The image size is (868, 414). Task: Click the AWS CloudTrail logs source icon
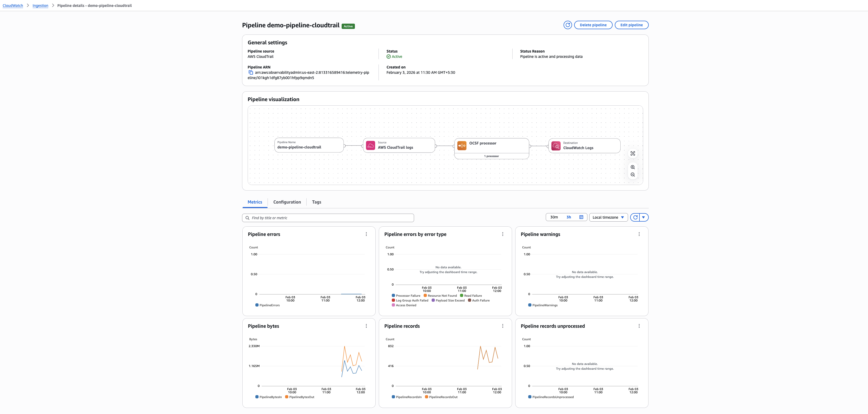(x=370, y=145)
